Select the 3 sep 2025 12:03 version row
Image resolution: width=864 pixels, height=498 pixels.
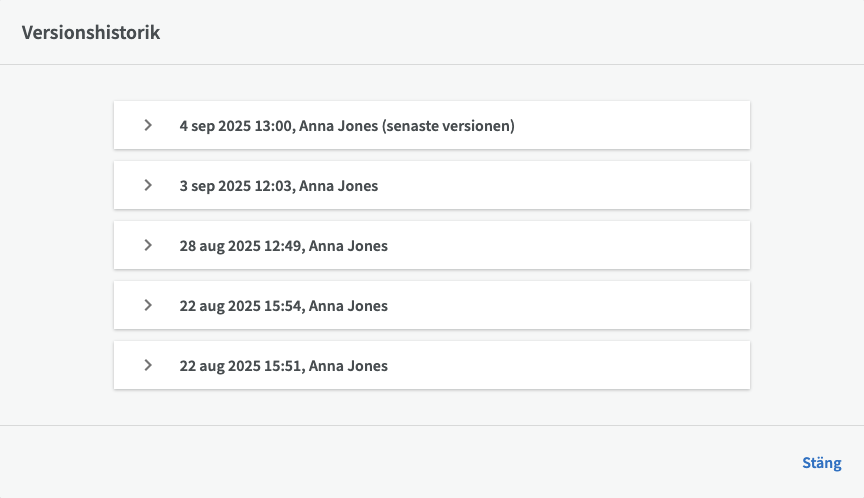[x=431, y=186]
